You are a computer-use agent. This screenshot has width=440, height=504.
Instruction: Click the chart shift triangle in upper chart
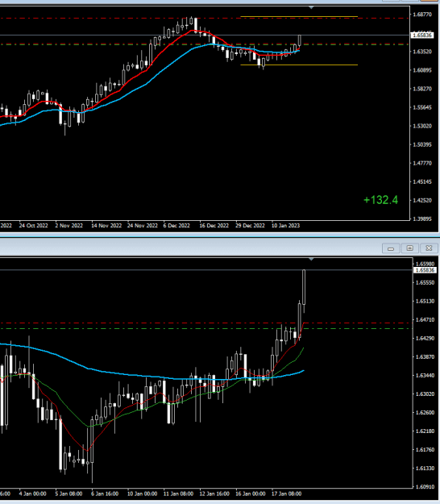click(311, 7)
